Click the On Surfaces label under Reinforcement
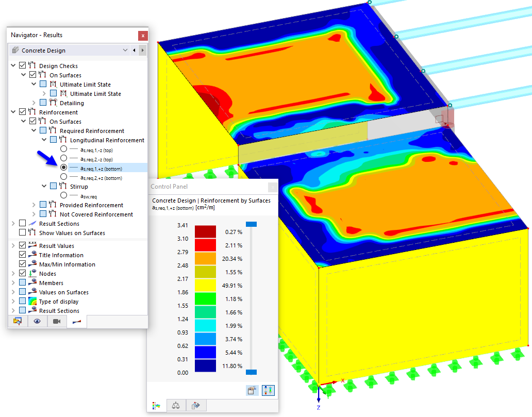 pyautogui.click(x=65, y=122)
